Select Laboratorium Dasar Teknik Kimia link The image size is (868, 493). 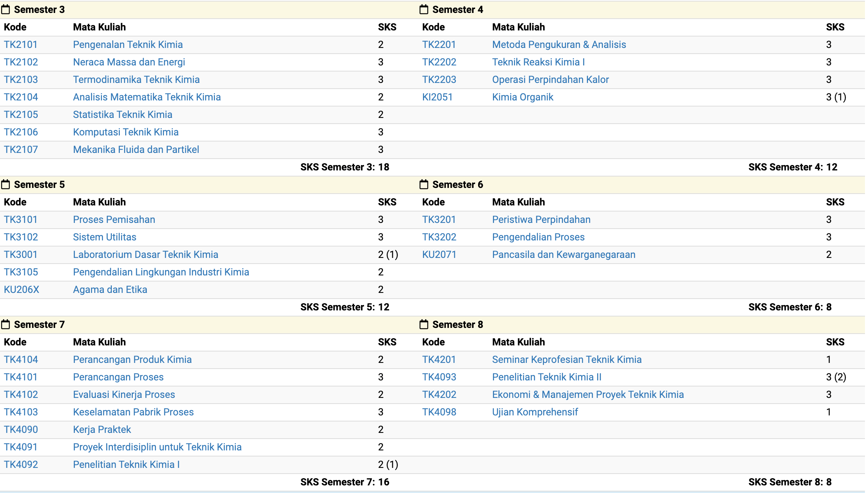click(x=145, y=254)
